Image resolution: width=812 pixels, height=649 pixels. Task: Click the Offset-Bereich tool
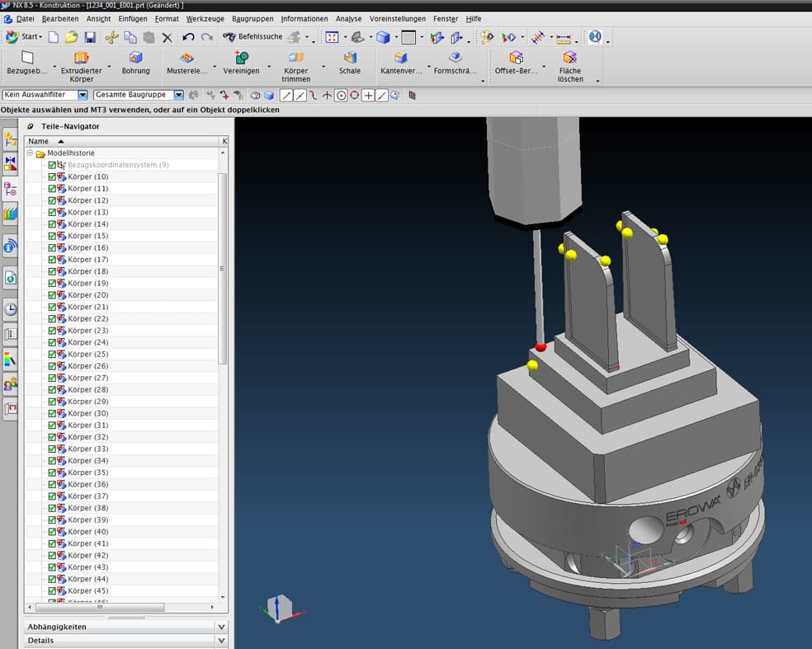516,63
